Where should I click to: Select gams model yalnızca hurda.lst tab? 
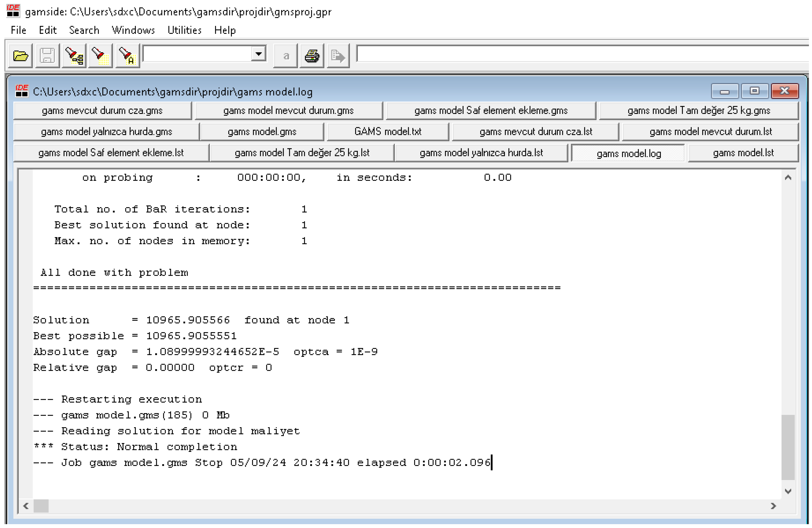481,153
